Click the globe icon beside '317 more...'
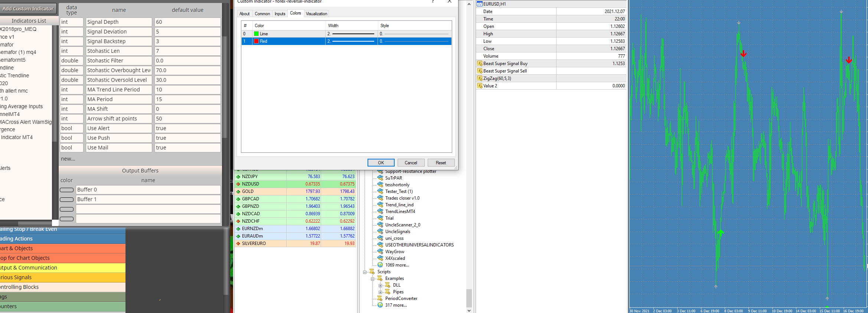Viewport: 868px width, 313px height. 380,305
